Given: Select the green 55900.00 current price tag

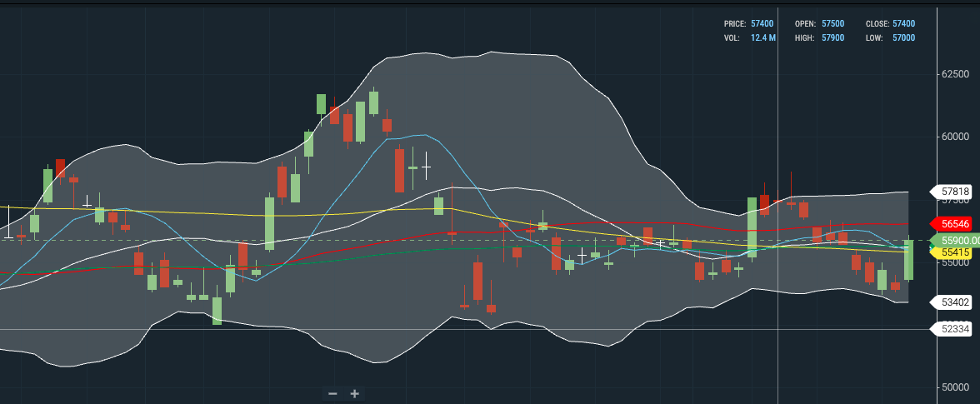Looking at the screenshot, I should [x=955, y=241].
